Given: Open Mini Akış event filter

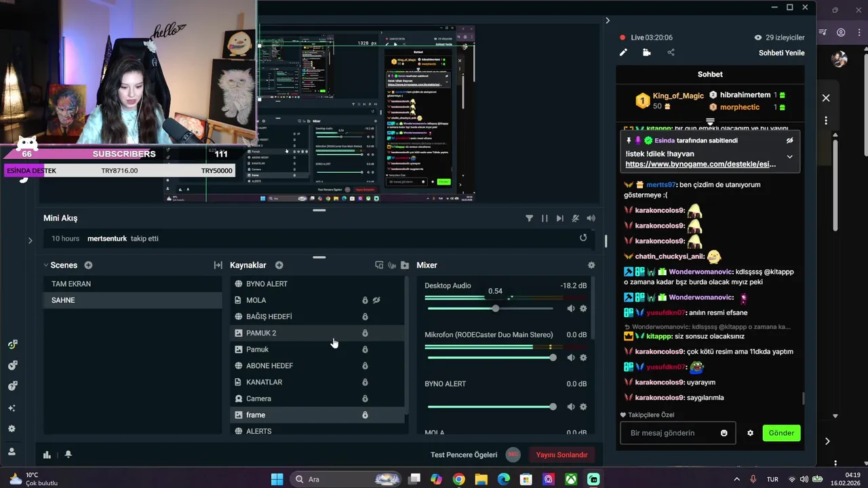Looking at the screenshot, I should (529, 218).
